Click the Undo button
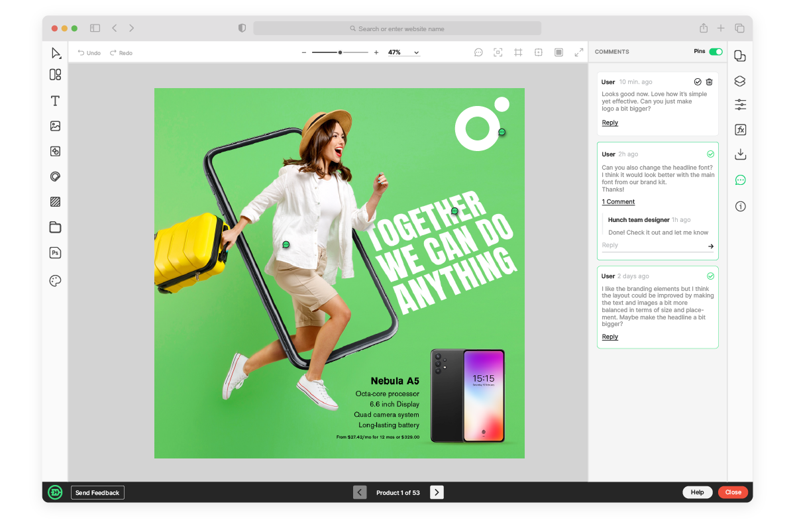Viewport: 795px width, 532px height. (89, 53)
